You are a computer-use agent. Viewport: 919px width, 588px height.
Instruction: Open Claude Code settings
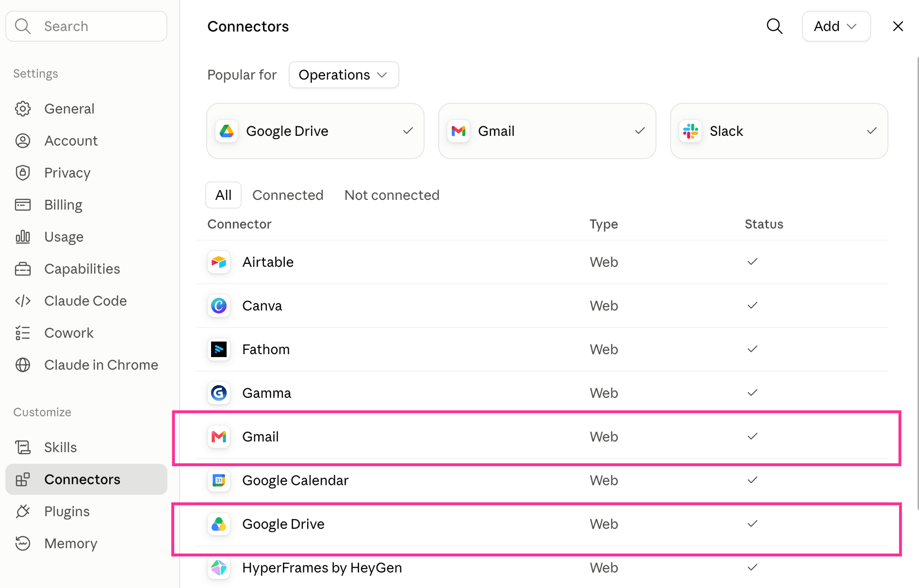point(86,301)
